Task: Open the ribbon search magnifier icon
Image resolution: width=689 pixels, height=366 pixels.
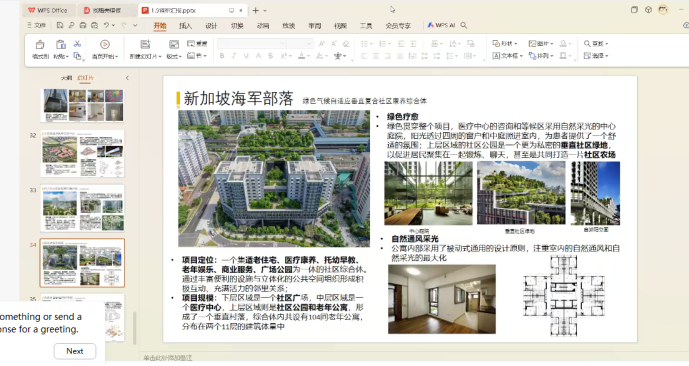Action: (x=464, y=25)
